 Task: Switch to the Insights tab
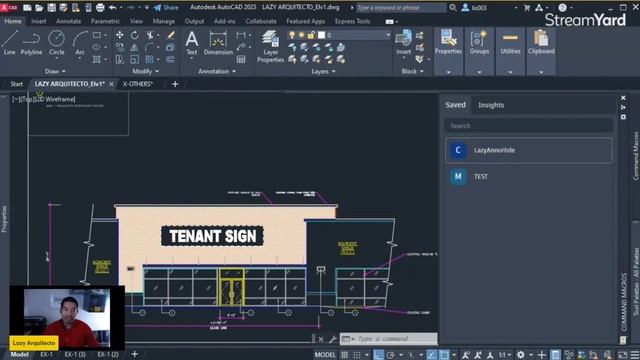(491, 105)
